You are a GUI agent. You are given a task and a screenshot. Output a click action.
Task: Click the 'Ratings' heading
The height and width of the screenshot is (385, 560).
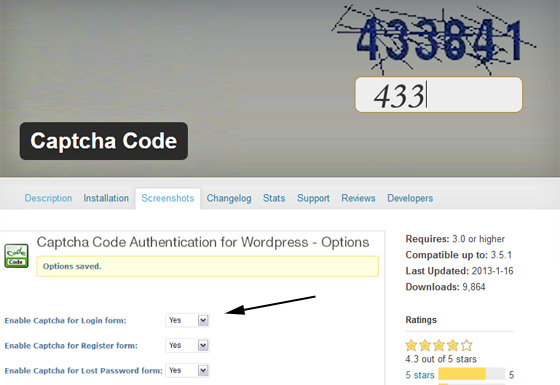pyautogui.click(x=421, y=320)
